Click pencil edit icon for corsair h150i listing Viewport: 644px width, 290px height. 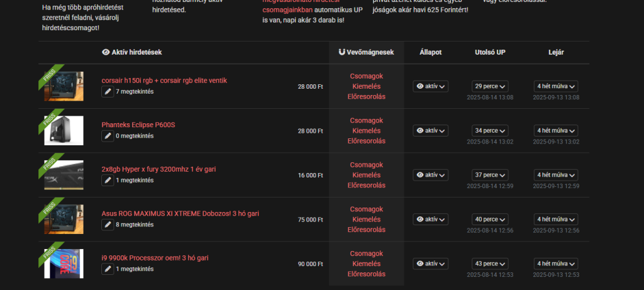pyautogui.click(x=108, y=92)
